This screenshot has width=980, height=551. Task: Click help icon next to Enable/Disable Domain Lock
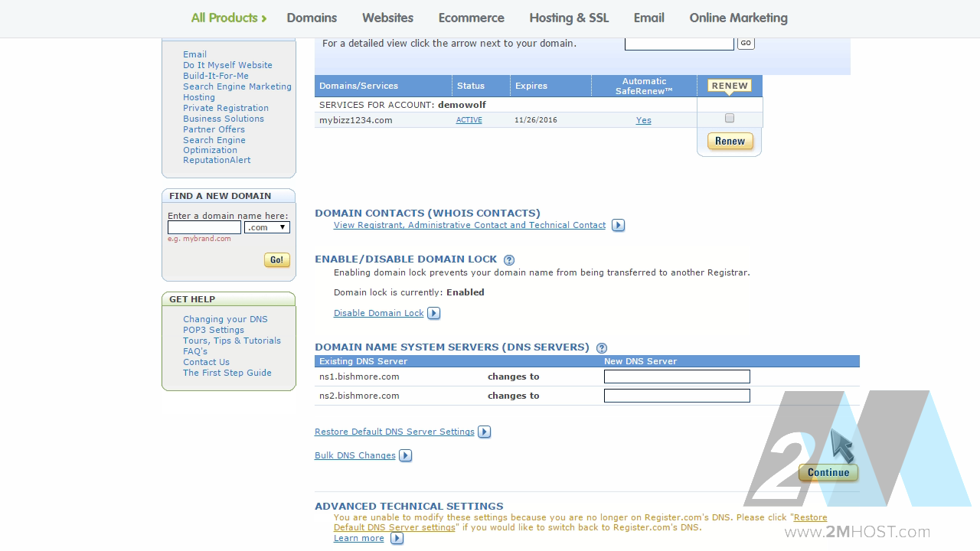coord(509,260)
